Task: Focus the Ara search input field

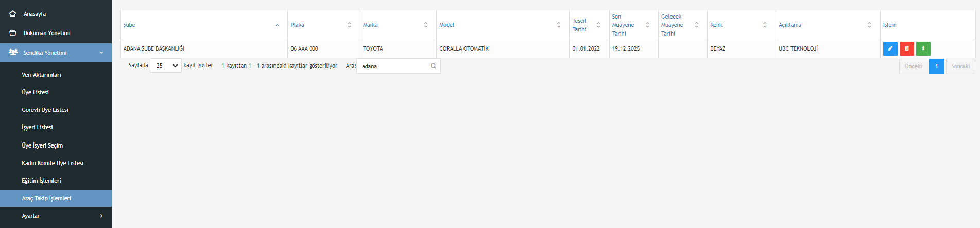Action: tap(394, 66)
